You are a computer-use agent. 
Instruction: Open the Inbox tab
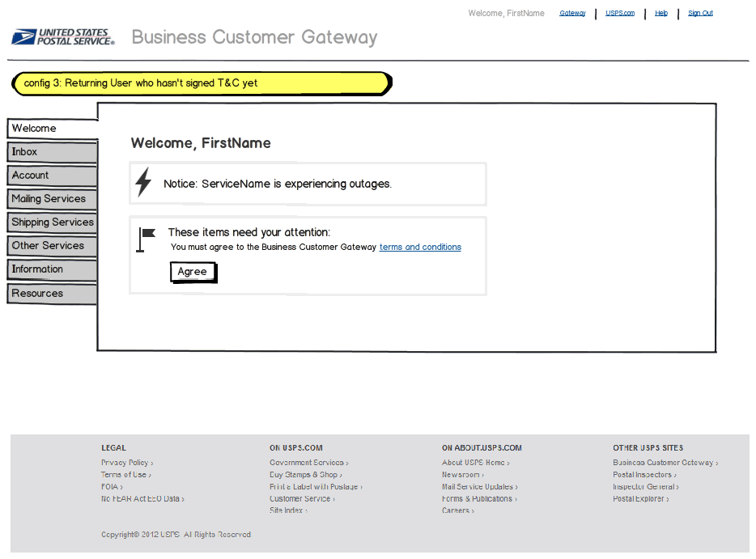coord(52,152)
